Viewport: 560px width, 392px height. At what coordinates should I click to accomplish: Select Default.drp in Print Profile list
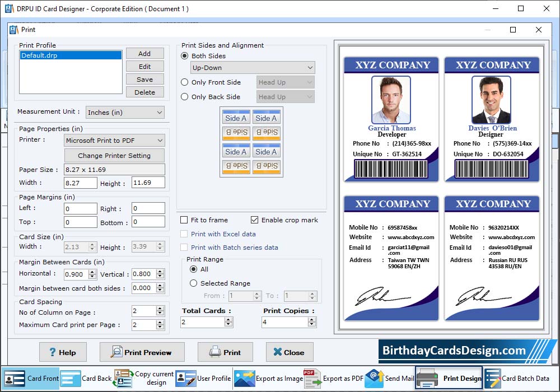pyautogui.click(x=71, y=55)
